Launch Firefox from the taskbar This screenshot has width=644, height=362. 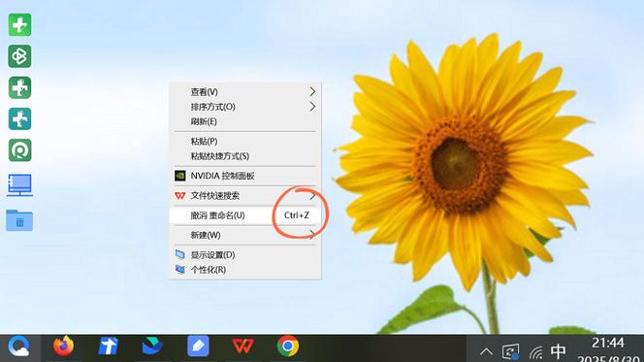tap(64, 346)
